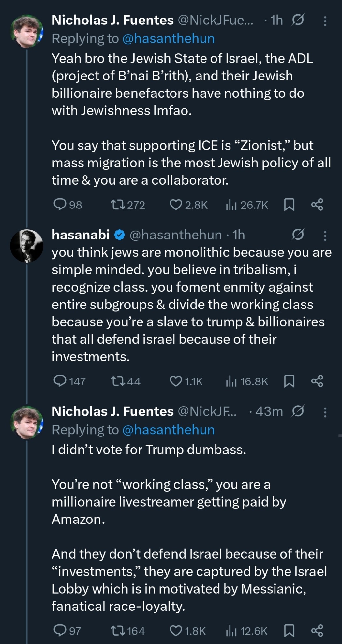The image size is (342, 644).
Task: Click the @hasanthehun mention in first tweet
Action: (168, 39)
